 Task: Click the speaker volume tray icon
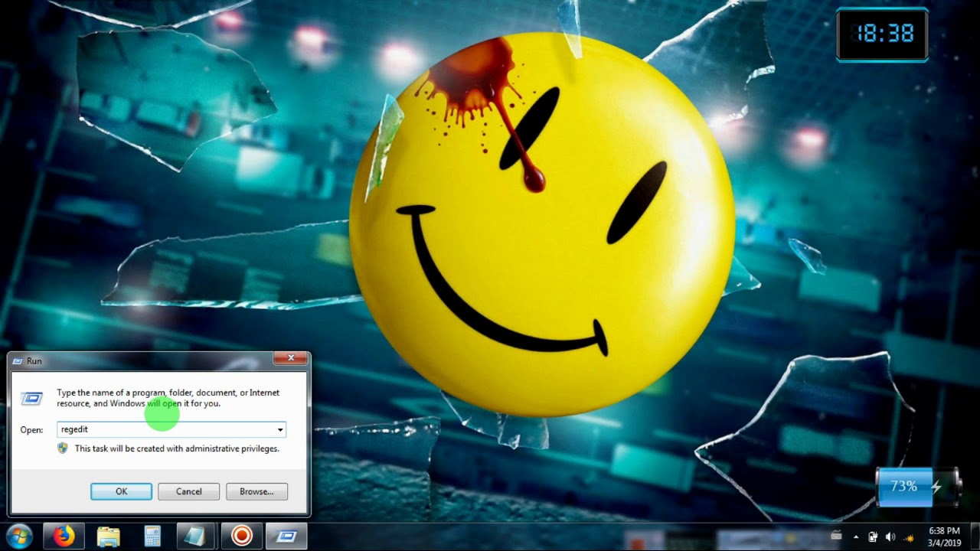890,537
